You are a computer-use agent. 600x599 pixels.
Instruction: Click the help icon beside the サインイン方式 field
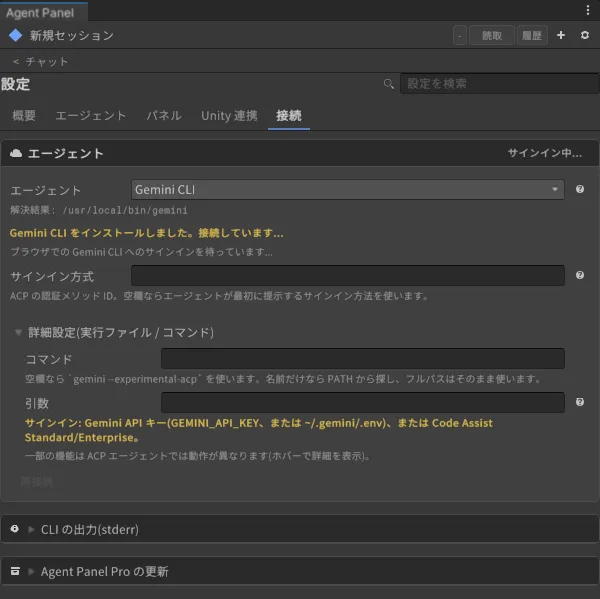(x=580, y=275)
